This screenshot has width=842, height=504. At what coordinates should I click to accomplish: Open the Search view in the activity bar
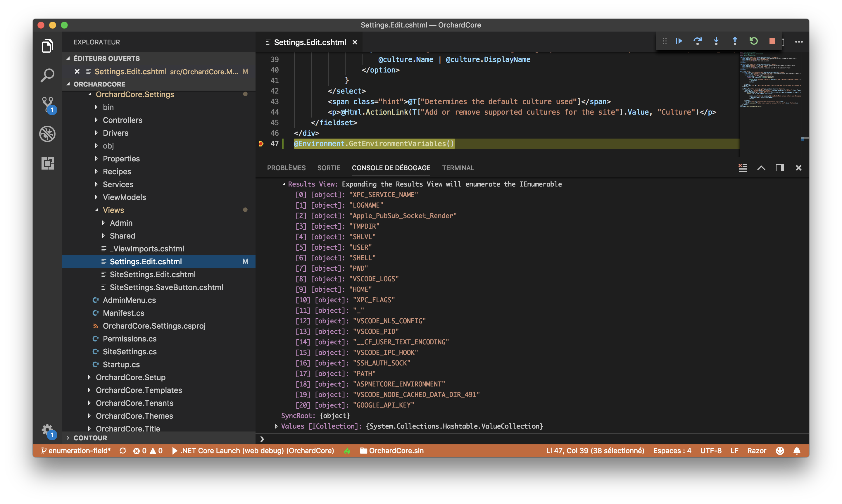[47, 75]
